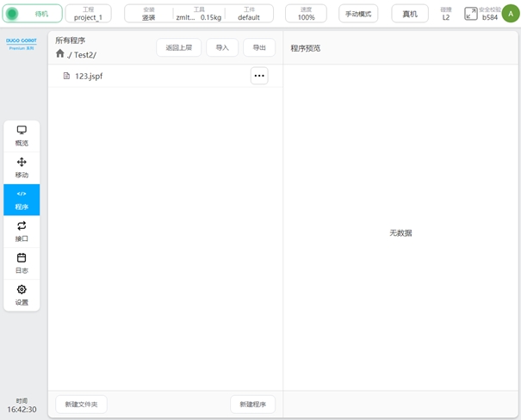Toggle the 手动模式 manual mode button
Image resolution: width=521 pixels, height=420 pixels.
[x=358, y=14]
